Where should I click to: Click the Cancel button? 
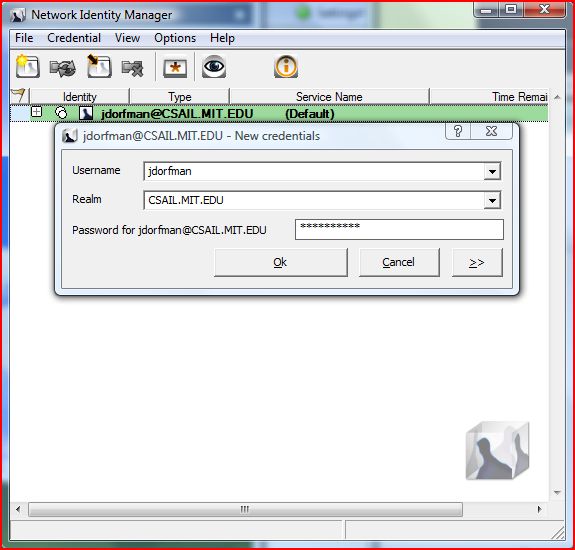pyautogui.click(x=399, y=262)
